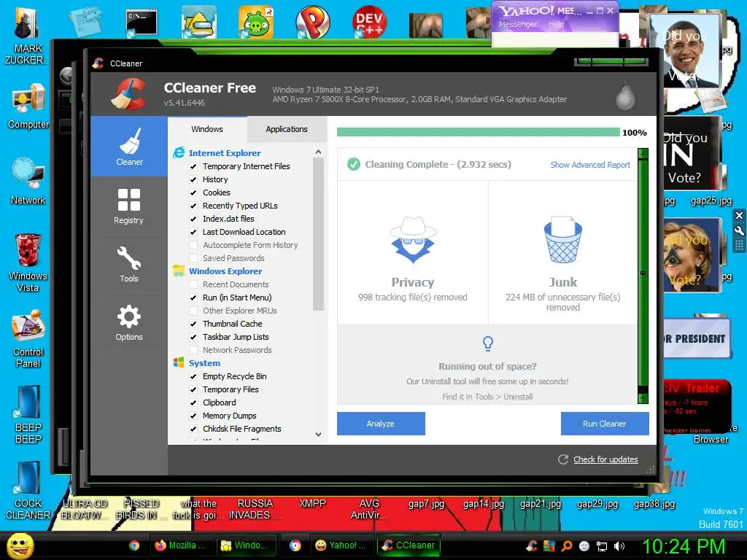Click the Privacy spy icon
747x560 pixels.
click(x=413, y=240)
